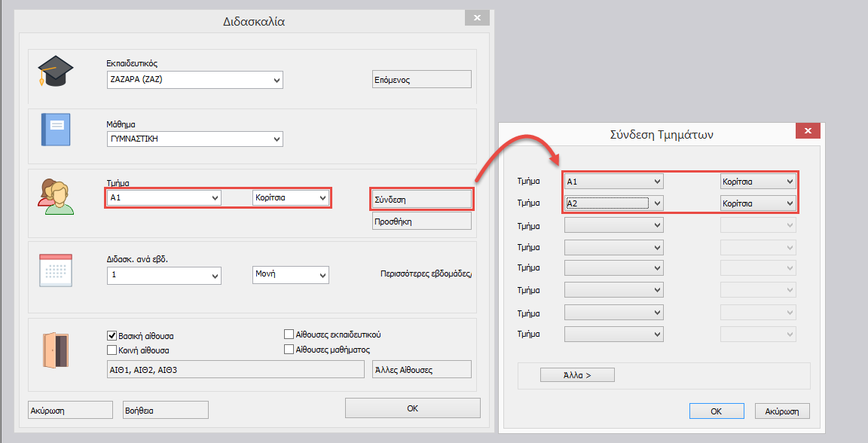Click the students class section icon
868x443 pixels.
55,197
